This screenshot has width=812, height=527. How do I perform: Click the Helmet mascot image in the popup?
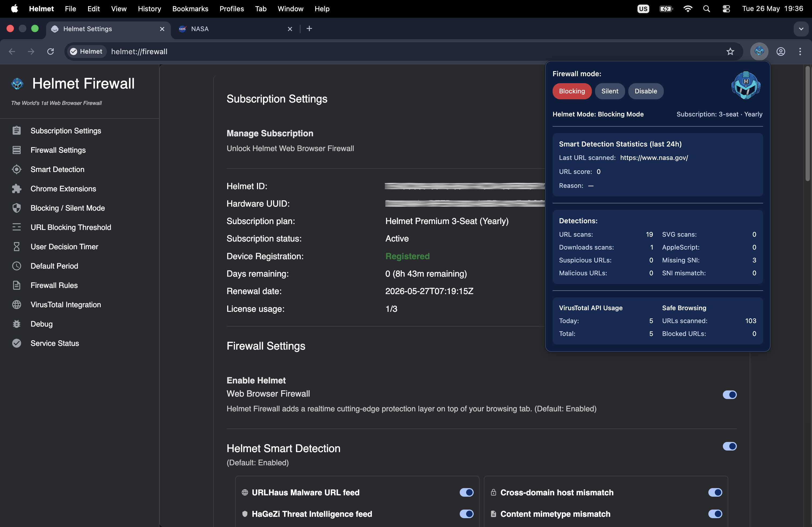[x=746, y=85]
